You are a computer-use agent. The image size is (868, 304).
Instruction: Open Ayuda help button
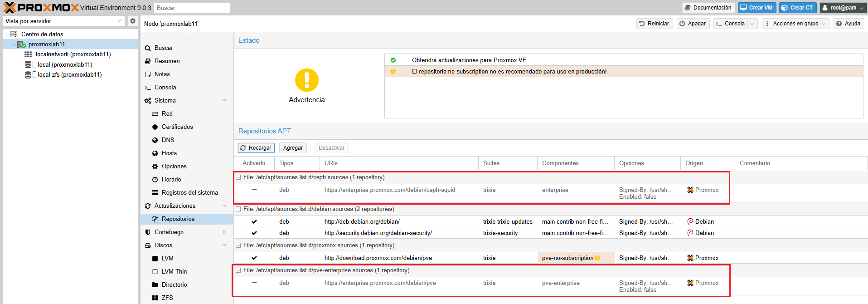(x=849, y=24)
